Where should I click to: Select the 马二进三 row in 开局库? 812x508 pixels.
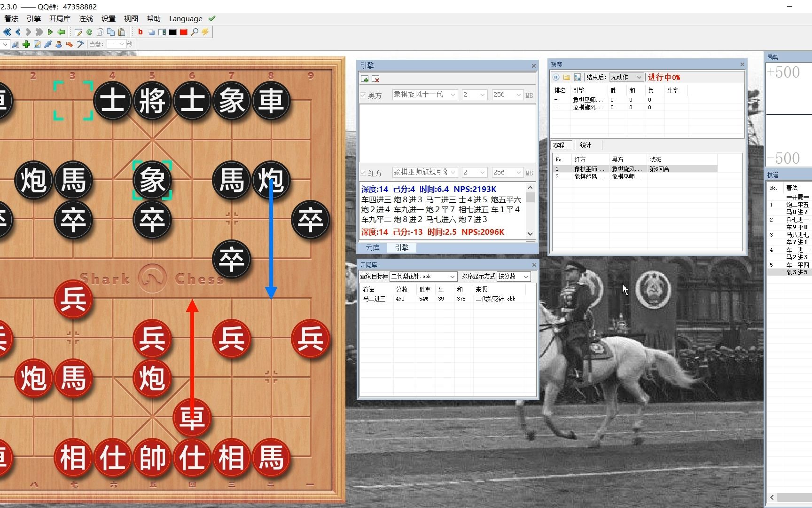[x=448, y=299]
